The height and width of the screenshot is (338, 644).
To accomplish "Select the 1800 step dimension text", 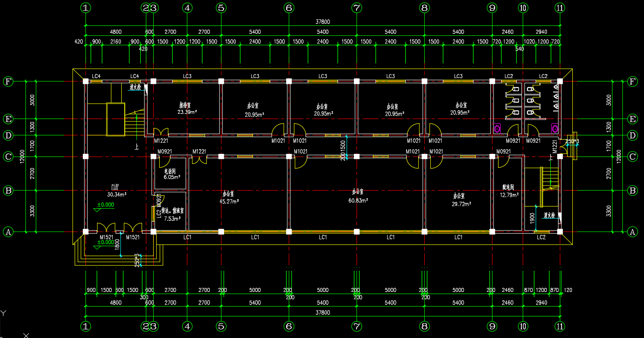I will [x=117, y=244].
